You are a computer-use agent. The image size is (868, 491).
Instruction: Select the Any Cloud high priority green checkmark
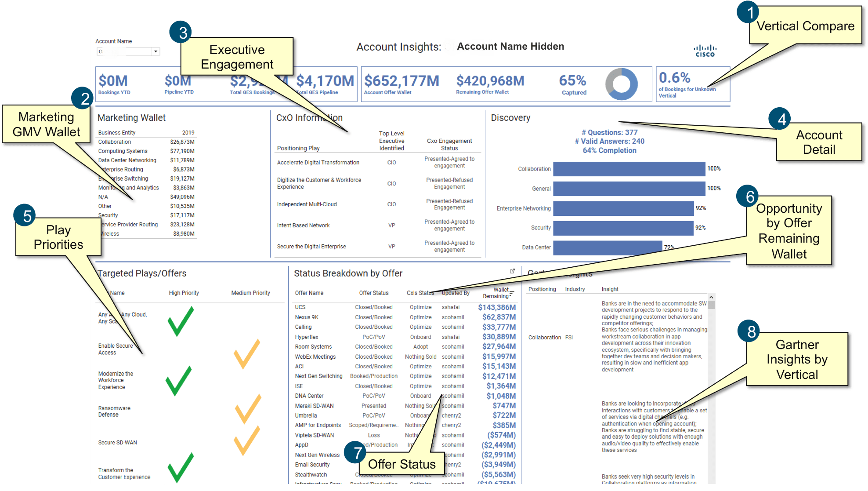[181, 321]
